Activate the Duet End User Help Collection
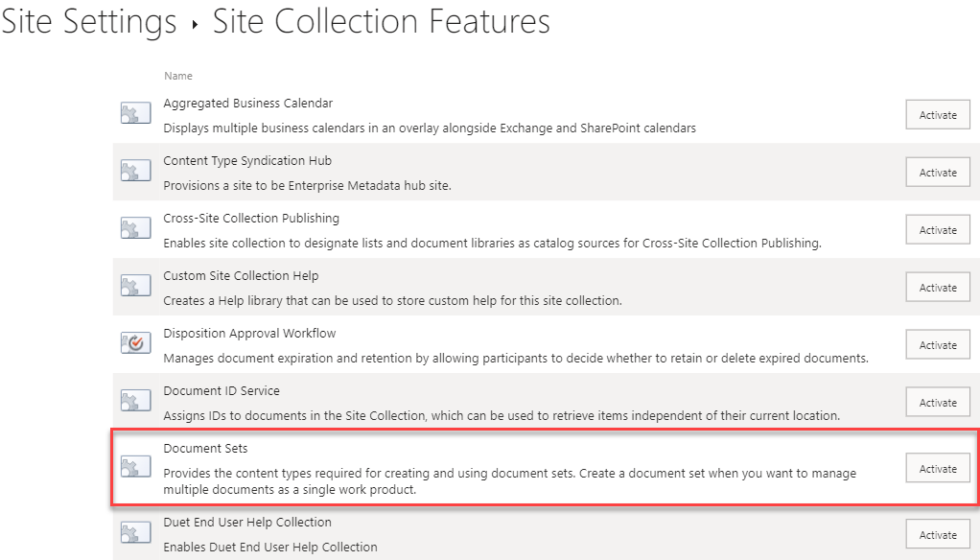 point(937,534)
